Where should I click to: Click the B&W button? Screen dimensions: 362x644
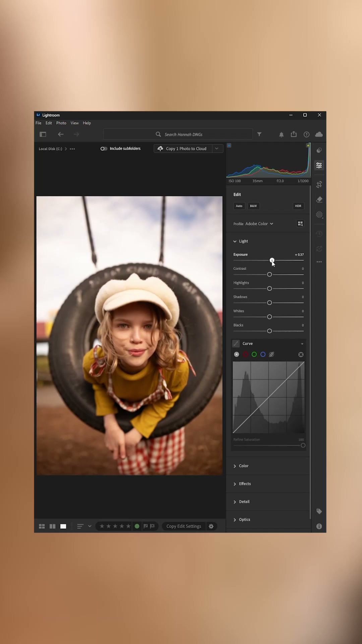253,206
